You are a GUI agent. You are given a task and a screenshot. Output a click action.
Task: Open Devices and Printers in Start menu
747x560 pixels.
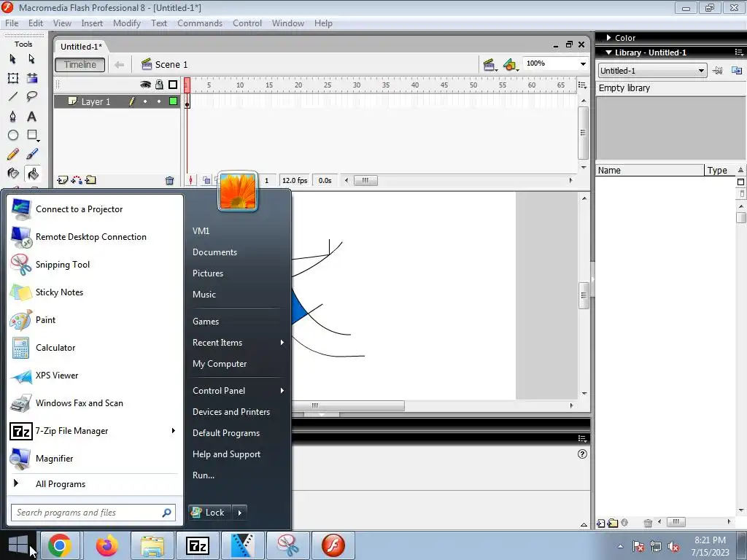[231, 412]
